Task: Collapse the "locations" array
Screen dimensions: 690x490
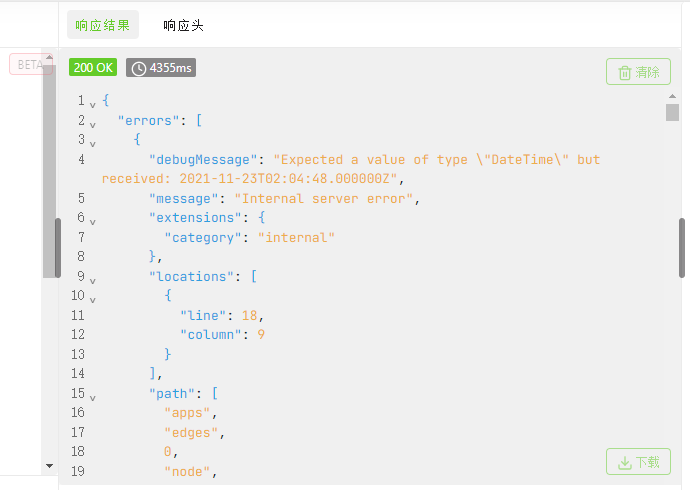Action: click(x=93, y=278)
